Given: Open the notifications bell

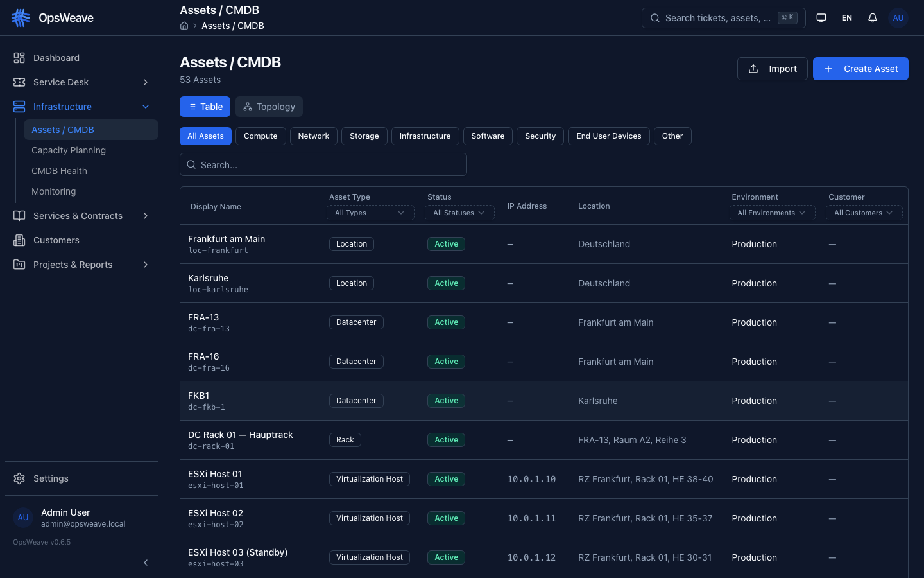Looking at the screenshot, I should (872, 18).
